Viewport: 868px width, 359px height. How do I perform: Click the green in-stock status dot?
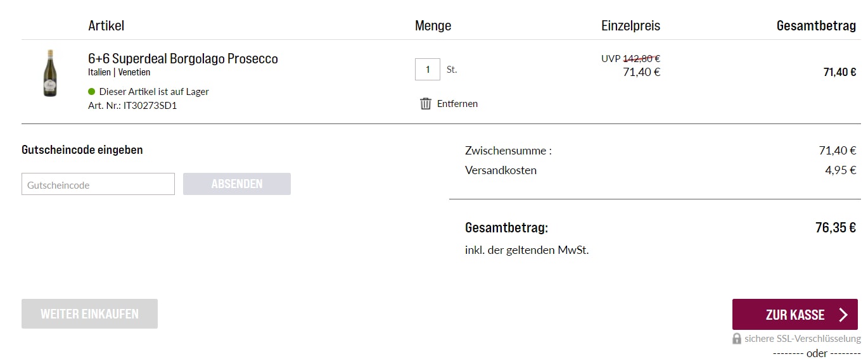(92, 91)
